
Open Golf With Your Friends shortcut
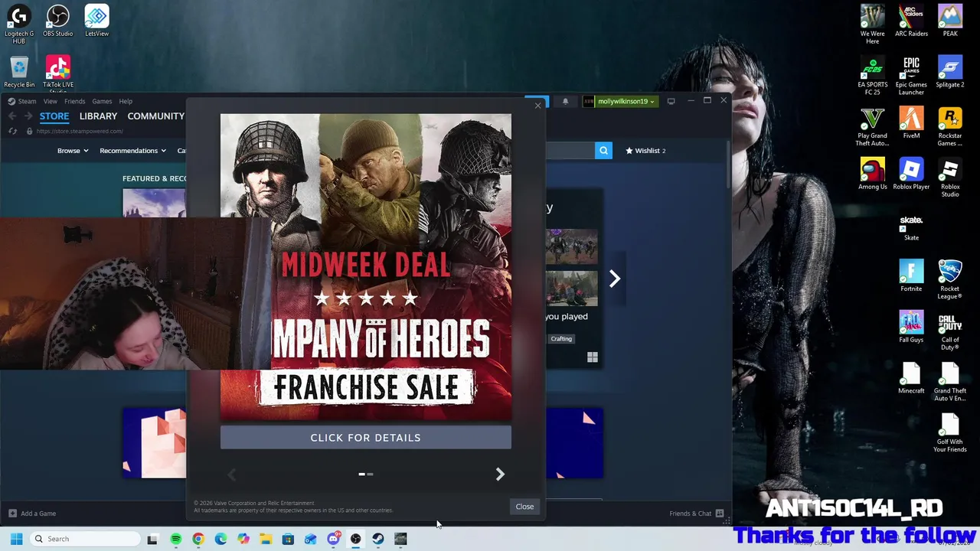950,432
